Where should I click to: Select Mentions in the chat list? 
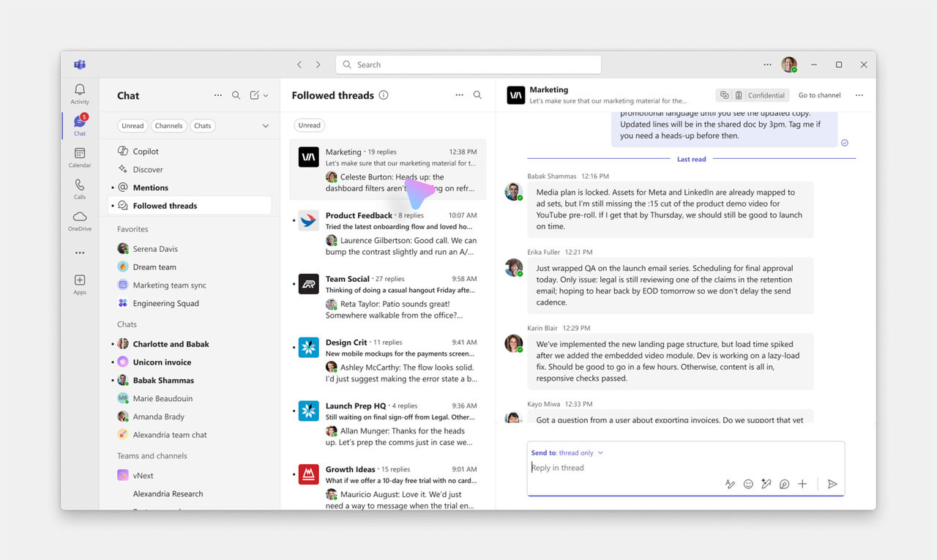pyautogui.click(x=150, y=188)
